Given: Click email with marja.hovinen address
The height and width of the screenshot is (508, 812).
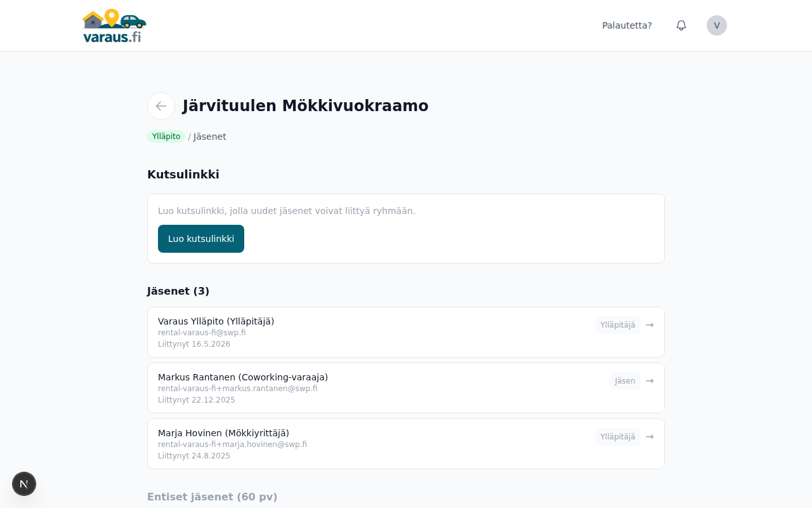Looking at the screenshot, I should tap(232, 444).
